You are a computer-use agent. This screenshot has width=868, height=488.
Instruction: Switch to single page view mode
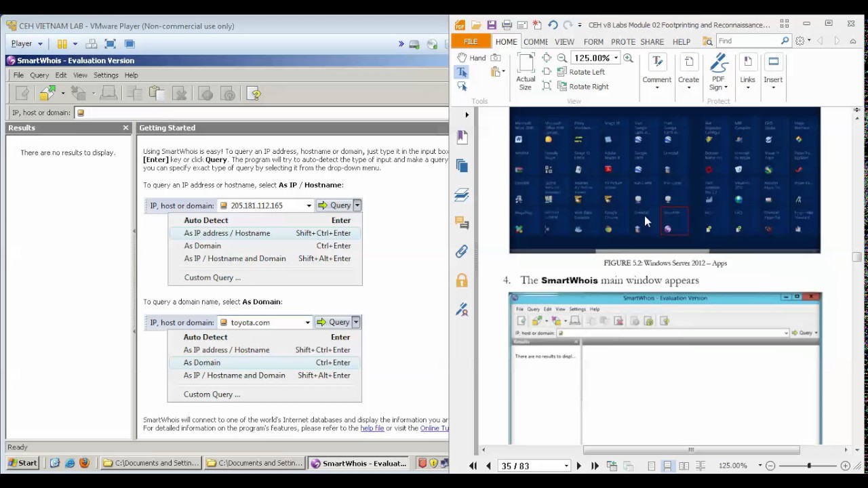click(x=651, y=466)
